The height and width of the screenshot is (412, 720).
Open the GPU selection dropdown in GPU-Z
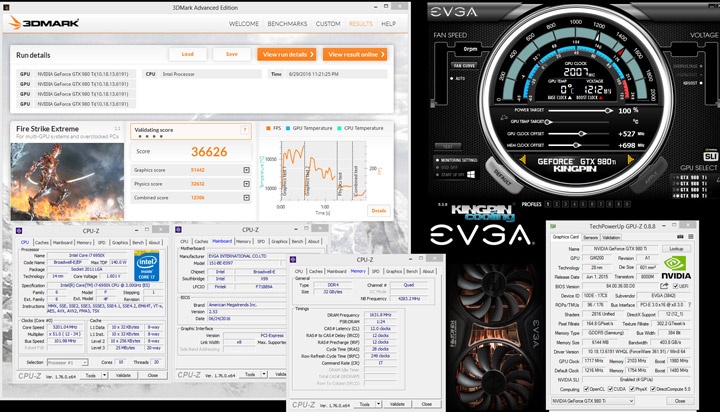[593, 401]
